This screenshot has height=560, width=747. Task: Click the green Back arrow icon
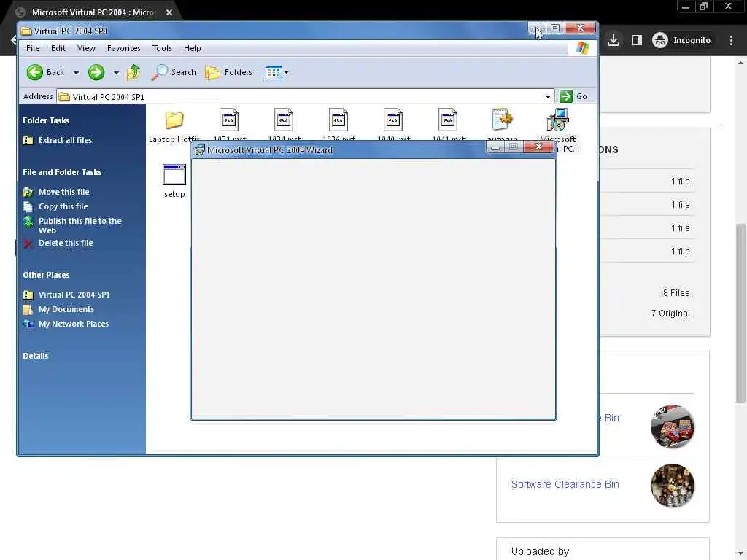35,72
